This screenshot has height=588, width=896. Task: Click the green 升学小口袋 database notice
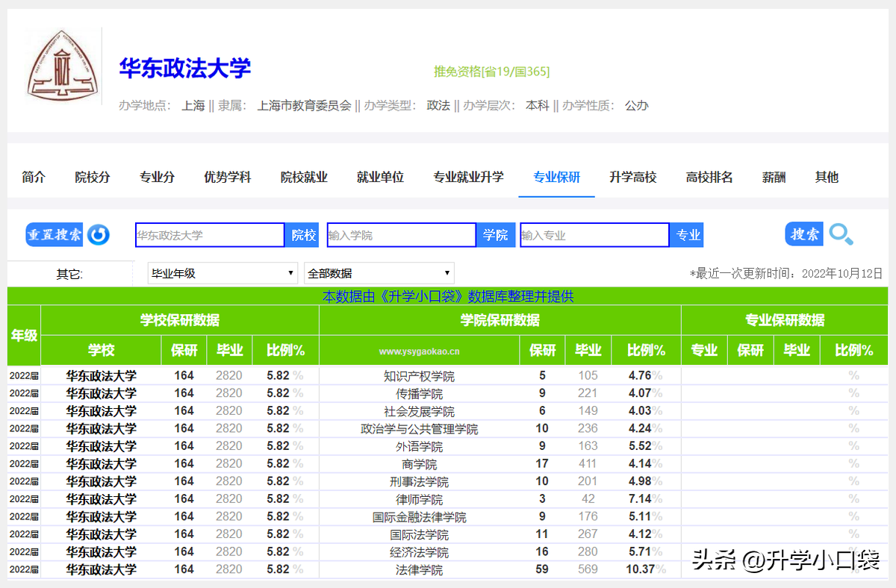click(448, 296)
